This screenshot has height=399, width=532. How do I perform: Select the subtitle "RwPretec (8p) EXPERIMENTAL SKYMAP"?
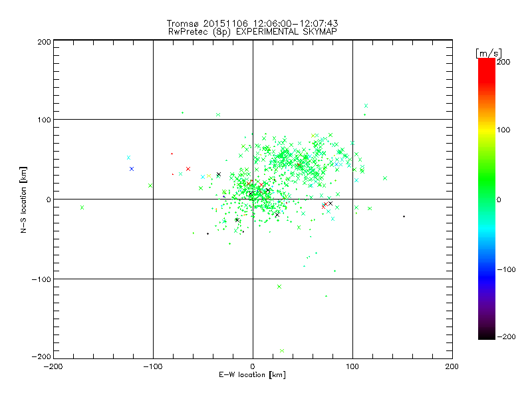click(253, 32)
